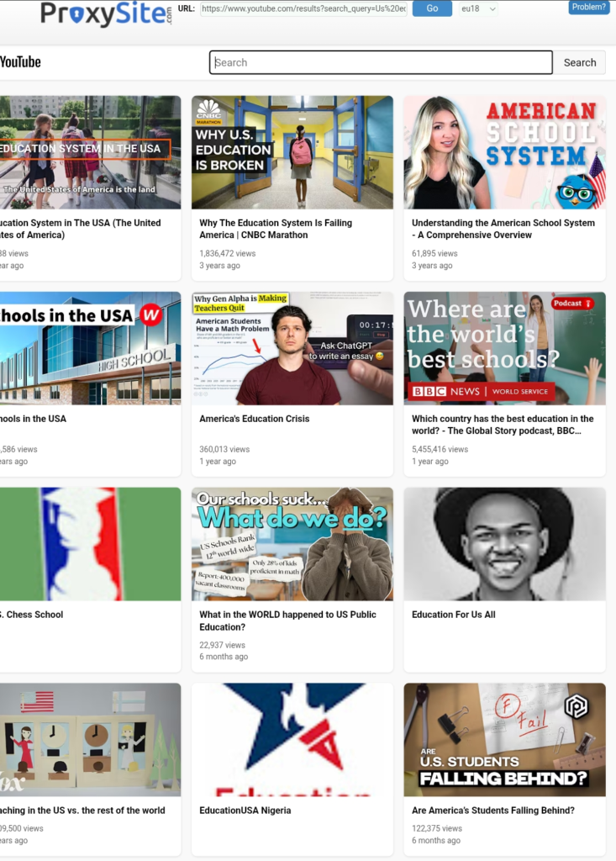Click 5,455,416 views text

click(440, 449)
